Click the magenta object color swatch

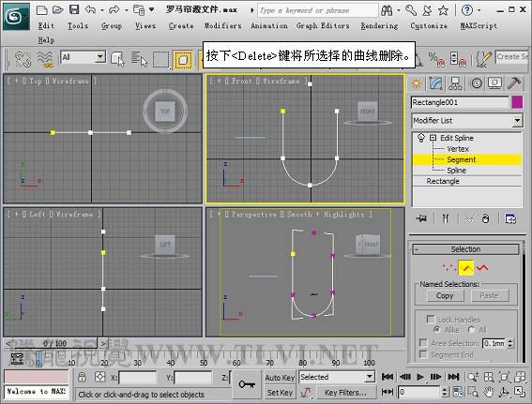tap(517, 102)
